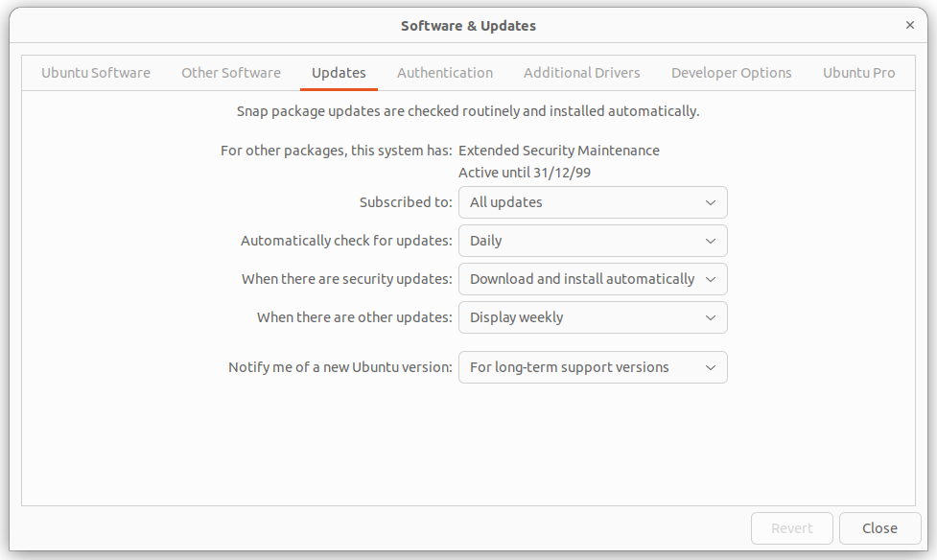
Task: Open the Other Software tab
Action: coord(231,73)
